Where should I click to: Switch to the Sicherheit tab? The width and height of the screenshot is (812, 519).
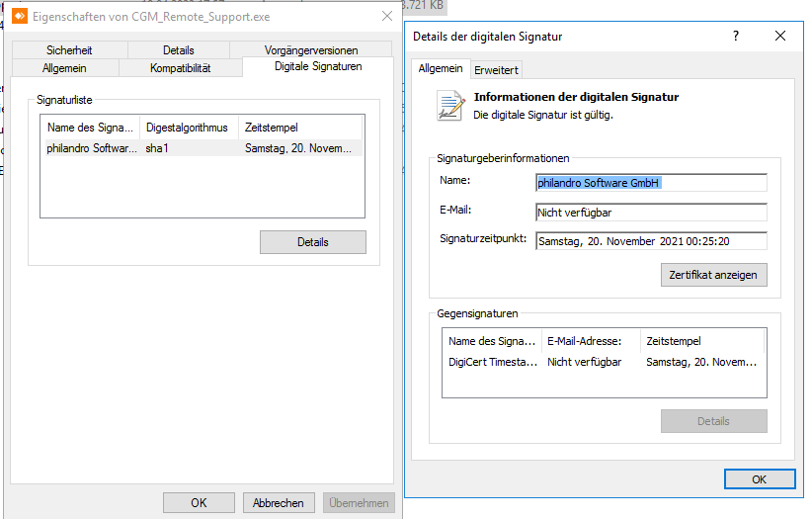(x=69, y=50)
